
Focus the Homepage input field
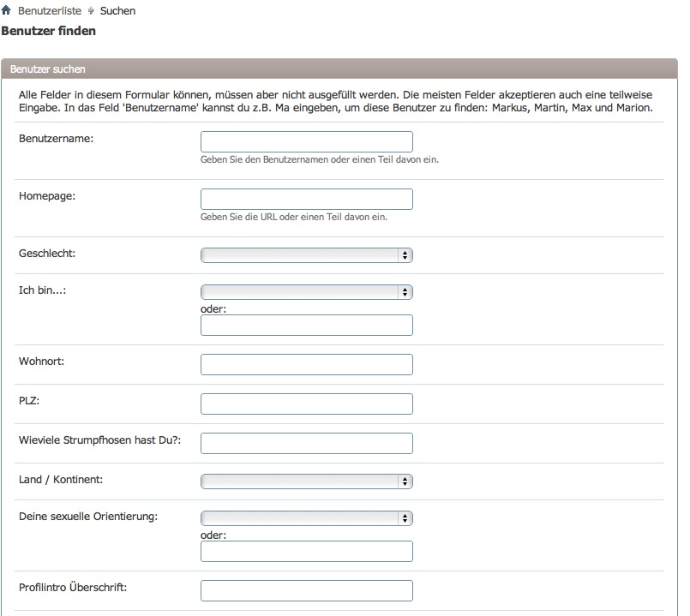307,199
